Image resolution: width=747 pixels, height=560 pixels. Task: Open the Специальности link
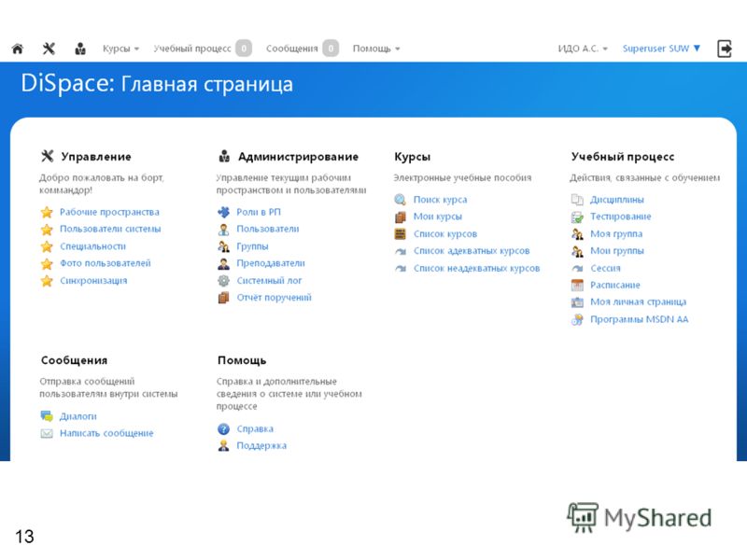pos(92,246)
